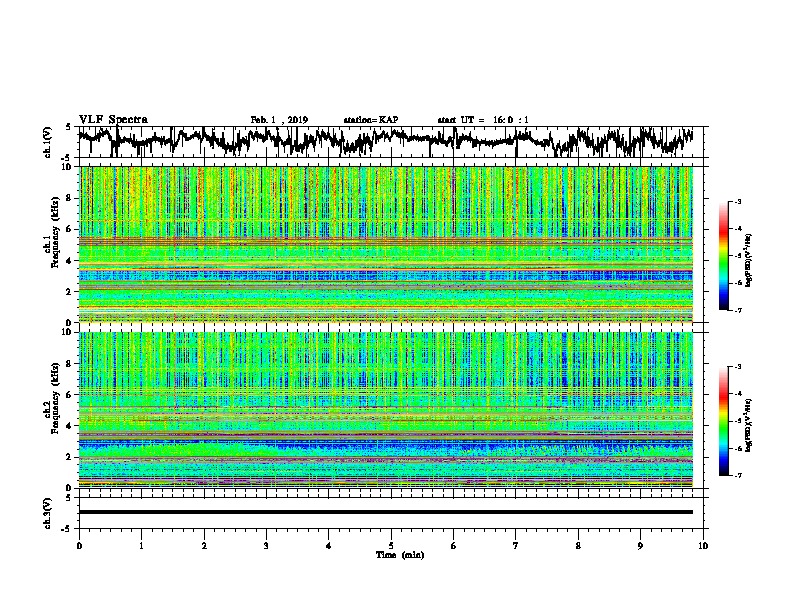Click the "-7" label on ch.2 color scale
This screenshot has width=792, height=612.
click(x=737, y=475)
